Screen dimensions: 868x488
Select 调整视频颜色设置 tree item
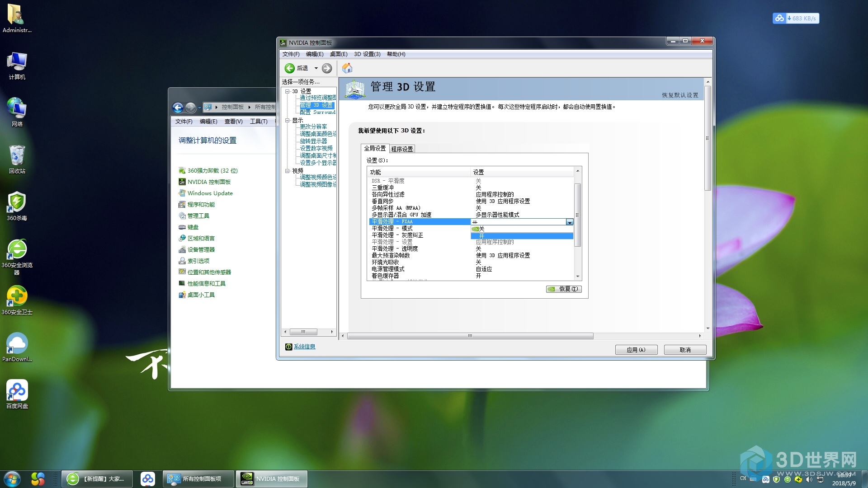click(x=318, y=177)
